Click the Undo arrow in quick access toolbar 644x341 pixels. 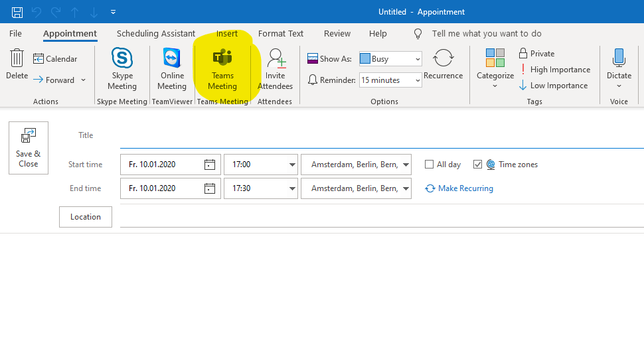37,13
